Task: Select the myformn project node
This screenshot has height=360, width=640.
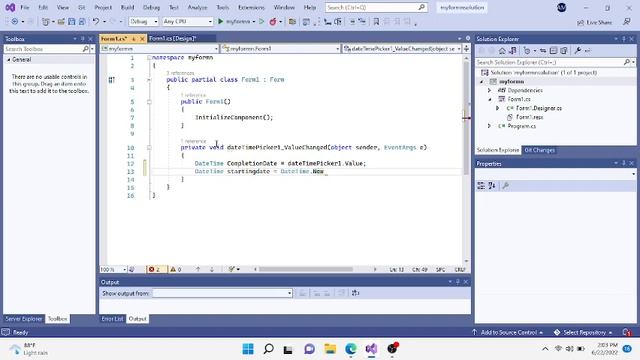Action: 511,82
